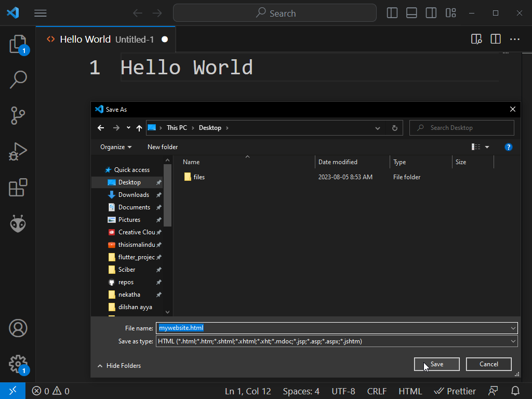The height and width of the screenshot is (399, 532).
Task: Click This PC in the address path
Action: 177,128
